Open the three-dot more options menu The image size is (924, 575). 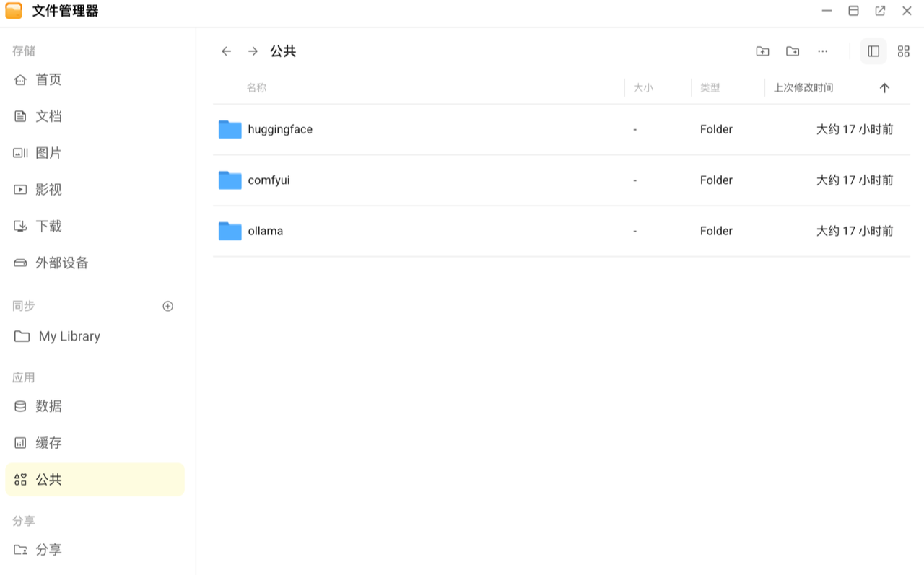(x=823, y=51)
